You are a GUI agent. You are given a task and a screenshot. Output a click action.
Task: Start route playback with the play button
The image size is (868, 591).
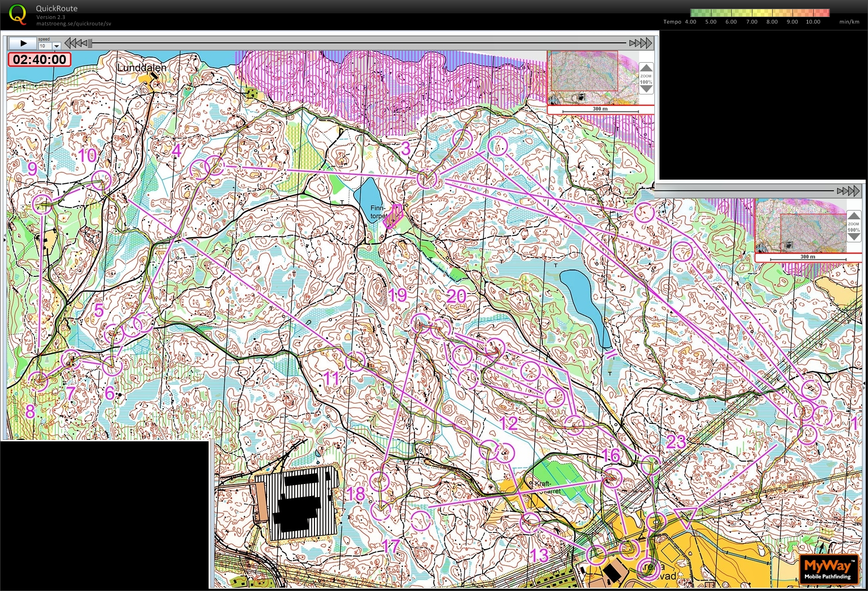pyautogui.click(x=23, y=43)
